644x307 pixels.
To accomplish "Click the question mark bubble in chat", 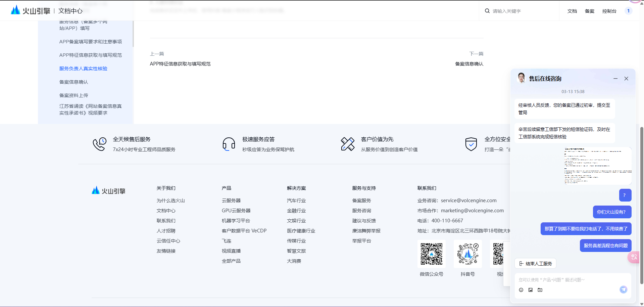I will point(625,195).
